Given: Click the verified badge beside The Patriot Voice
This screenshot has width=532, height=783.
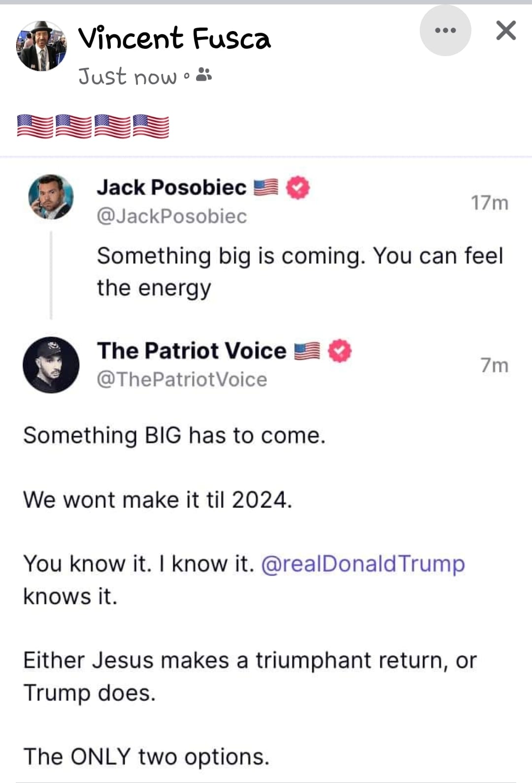Looking at the screenshot, I should point(339,351).
